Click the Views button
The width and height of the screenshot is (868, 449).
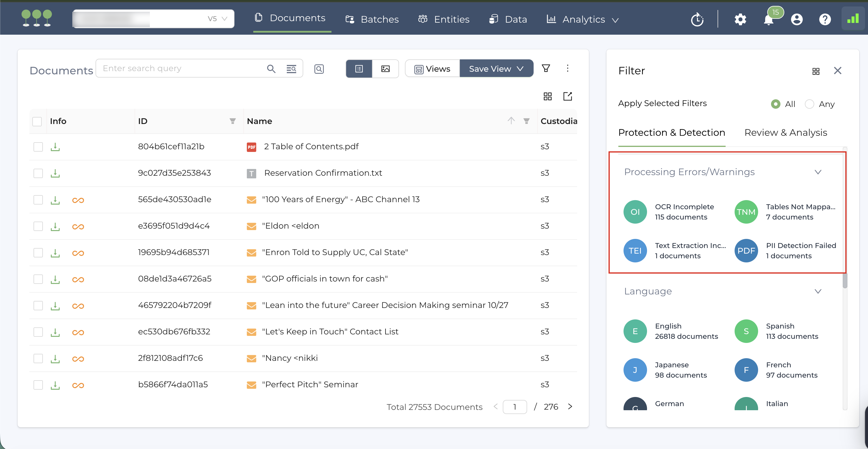[432, 69]
